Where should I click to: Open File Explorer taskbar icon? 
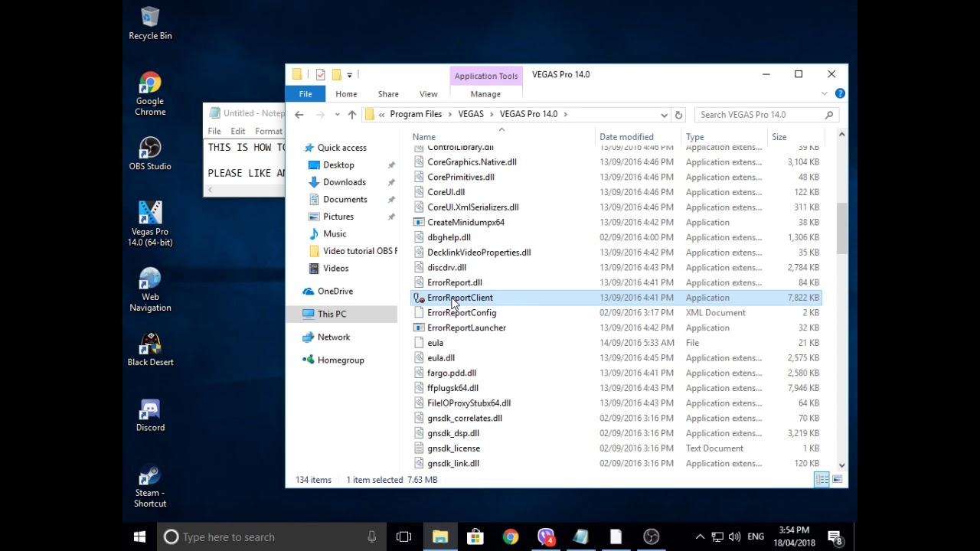[x=440, y=537]
